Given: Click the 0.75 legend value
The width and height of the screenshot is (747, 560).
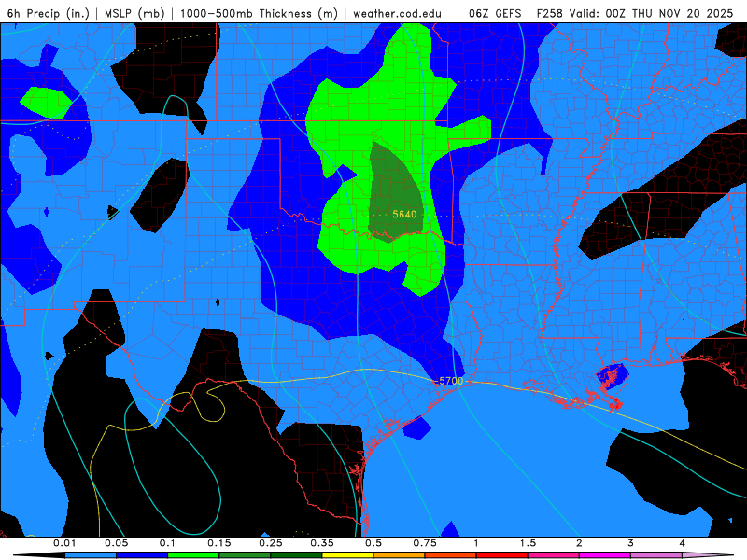Looking at the screenshot, I should tap(425, 543).
